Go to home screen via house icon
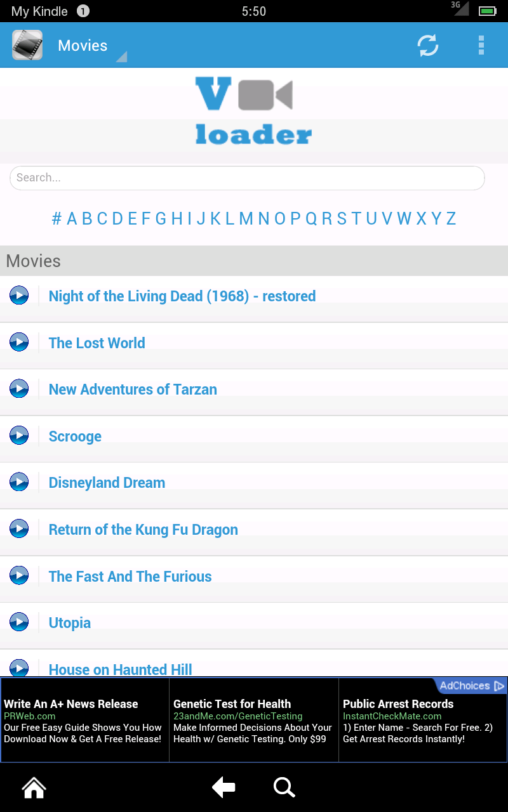This screenshot has height=812, width=508. tap(33, 787)
